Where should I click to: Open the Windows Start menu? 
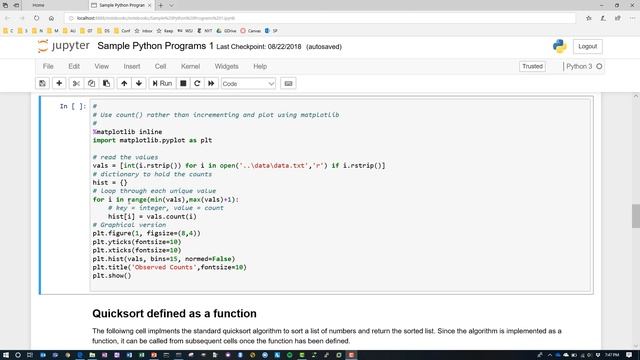pyautogui.click(x=6, y=355)
